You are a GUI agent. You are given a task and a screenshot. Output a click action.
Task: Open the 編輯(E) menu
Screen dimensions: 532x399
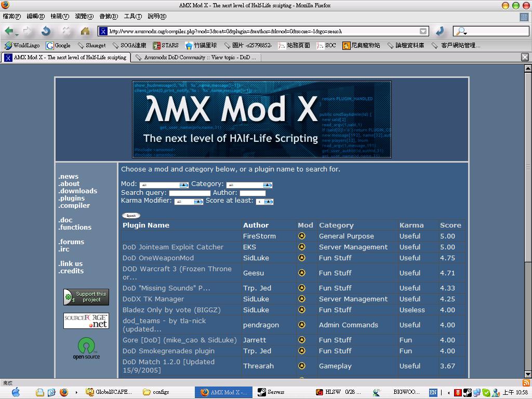36,16
